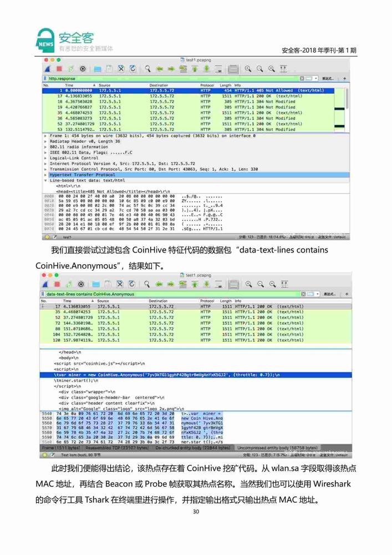Focus the http.response filter field

173,78
